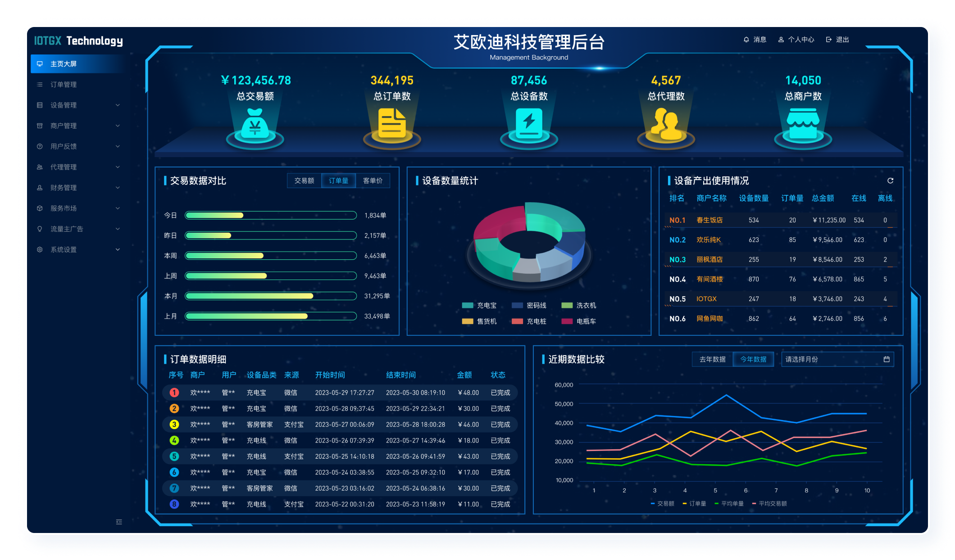Open 订单管理 in the sidebar
Screen dimensions: 955x560
coord(64,85)
